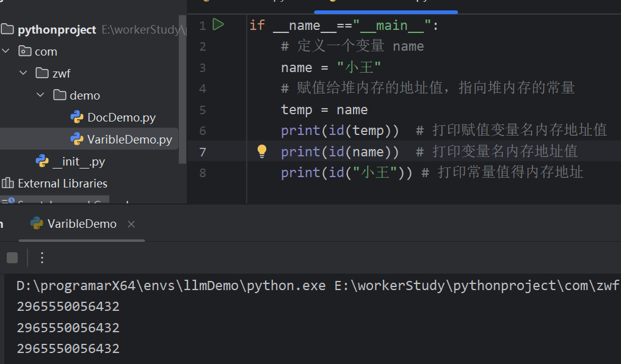The image size is (621, 364).
Task: Click the python.exe command line in console
Action: pyautogui.click(x=318, y=286)
